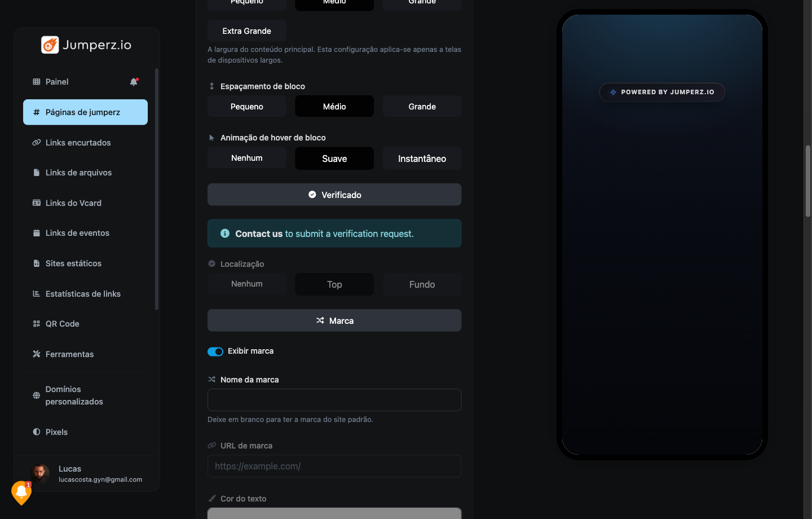Click the Contact us link

coord(259,234)
